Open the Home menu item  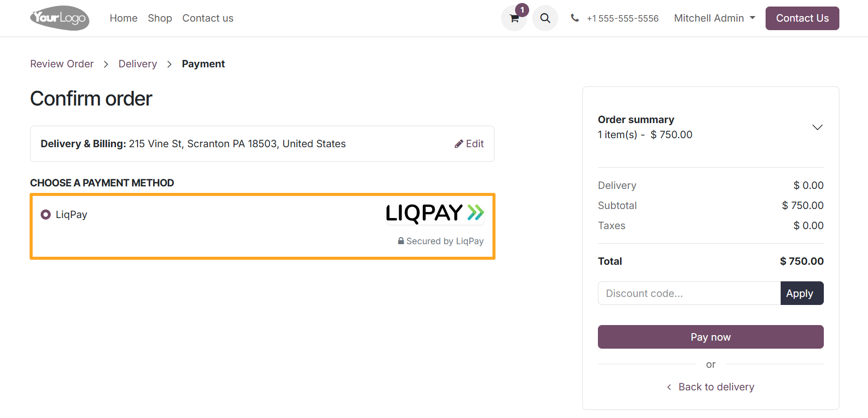pyautogui.click(x=123, y=18)
